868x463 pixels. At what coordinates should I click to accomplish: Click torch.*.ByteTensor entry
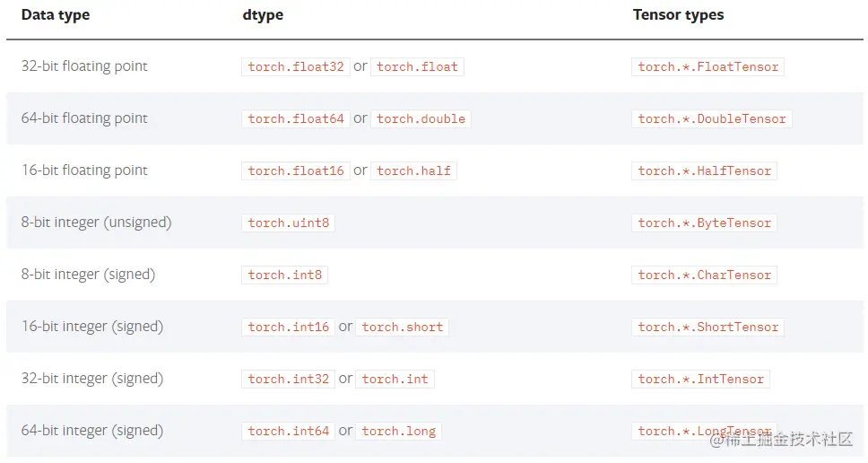[704, 223]
